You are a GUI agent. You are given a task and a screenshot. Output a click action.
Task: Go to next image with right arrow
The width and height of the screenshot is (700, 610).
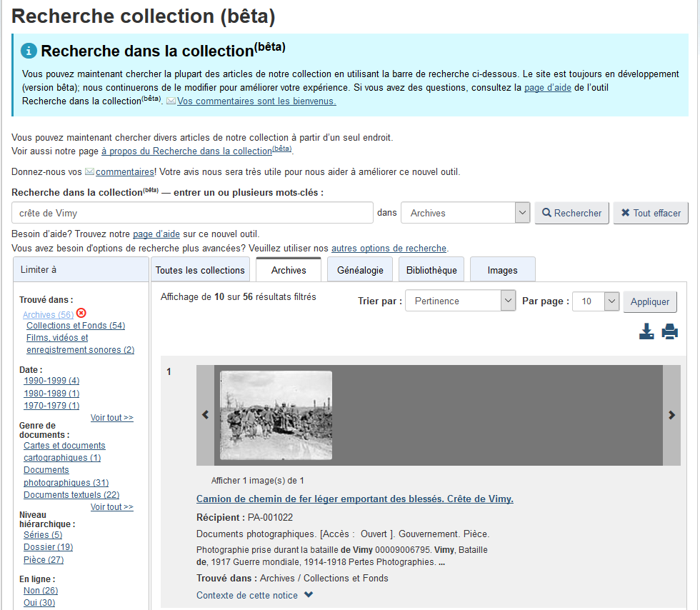pyautogui.click(x=671, y=415)
